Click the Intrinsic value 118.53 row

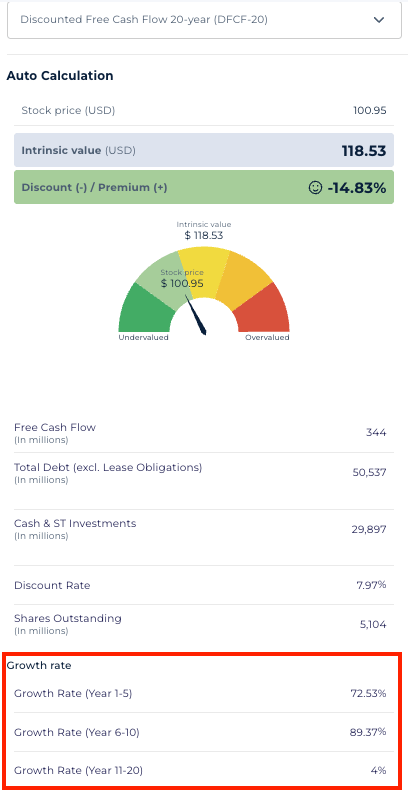[x=204, y=150]
